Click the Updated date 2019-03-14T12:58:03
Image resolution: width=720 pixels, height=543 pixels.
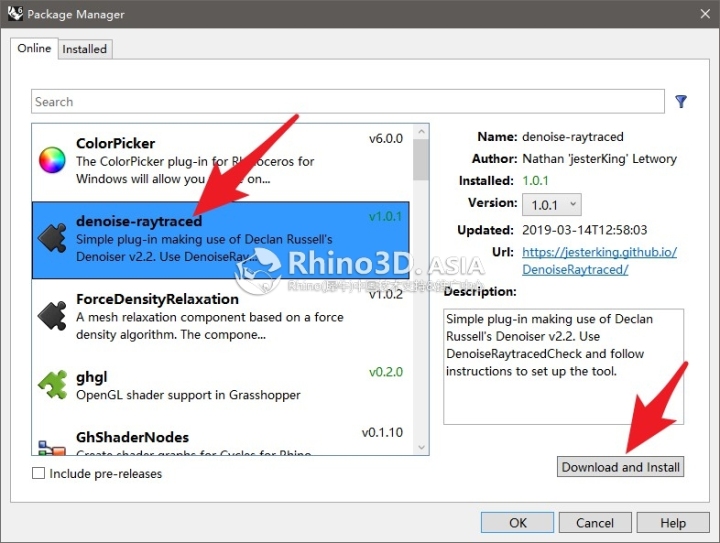coord(585,230)
